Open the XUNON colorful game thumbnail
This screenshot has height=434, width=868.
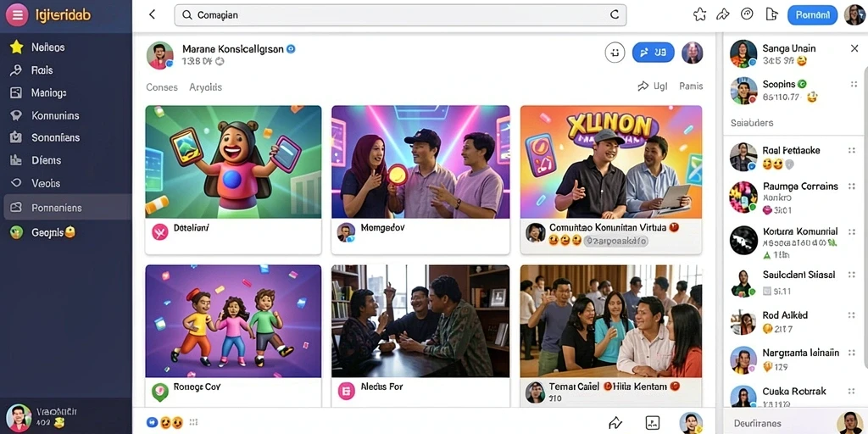(611, 162)
